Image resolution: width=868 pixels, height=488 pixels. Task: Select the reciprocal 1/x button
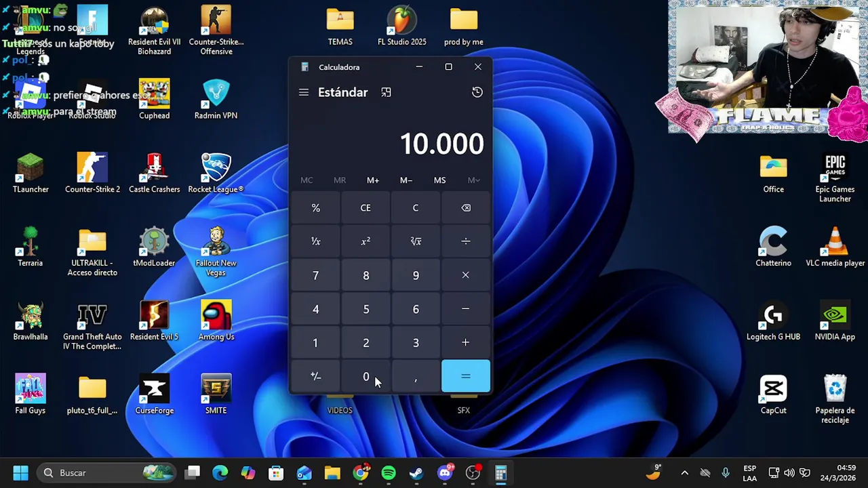(315, 241)
